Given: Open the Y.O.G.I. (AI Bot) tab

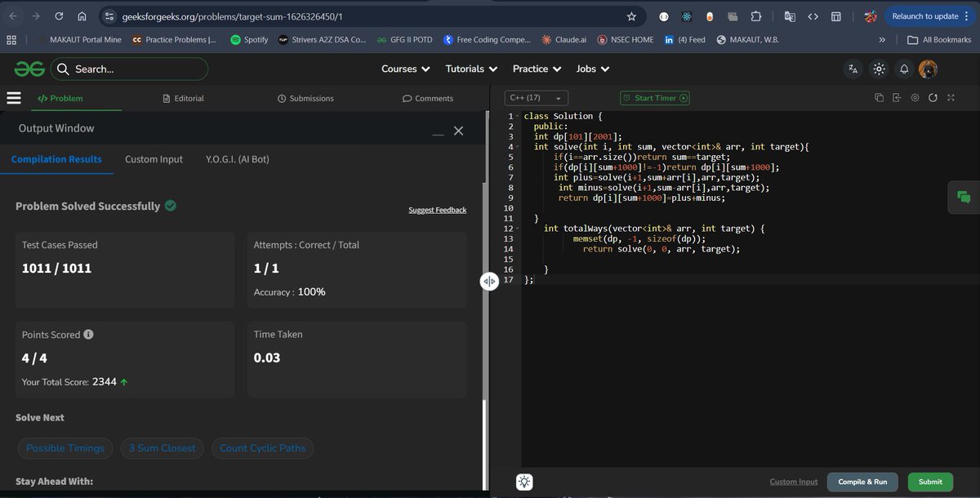Looking at the screenshot, I should 237,159.
